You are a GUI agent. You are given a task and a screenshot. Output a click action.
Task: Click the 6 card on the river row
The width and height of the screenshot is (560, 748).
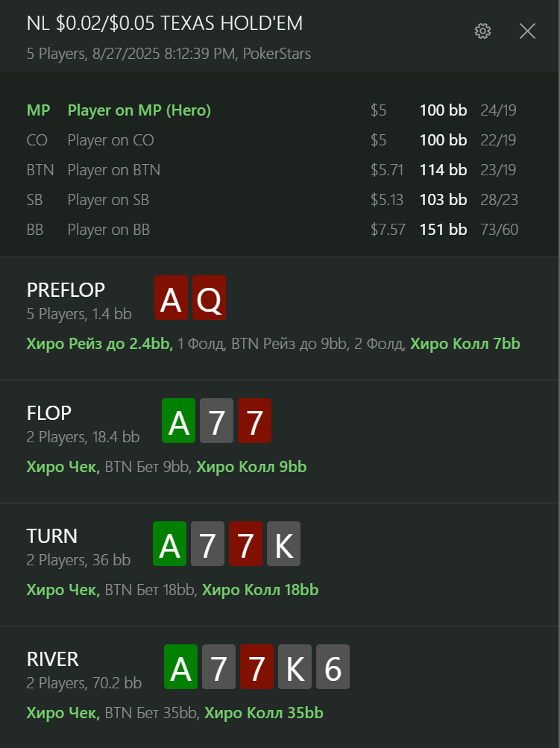(333, 667)
